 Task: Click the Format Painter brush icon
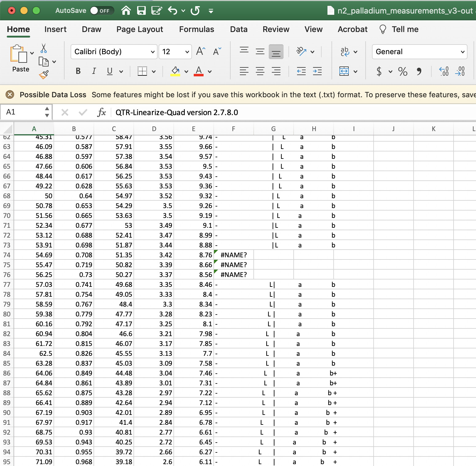pyautogui.click(x=44, y=74)
